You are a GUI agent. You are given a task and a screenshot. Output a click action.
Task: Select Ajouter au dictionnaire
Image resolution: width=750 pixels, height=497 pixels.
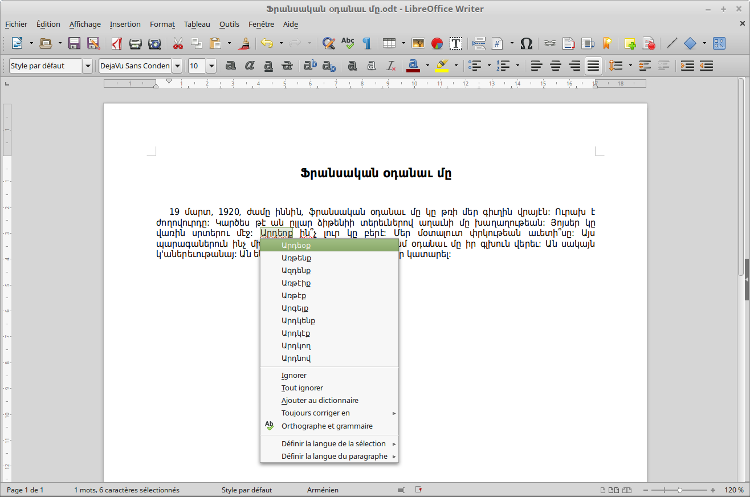click(329, 400)
